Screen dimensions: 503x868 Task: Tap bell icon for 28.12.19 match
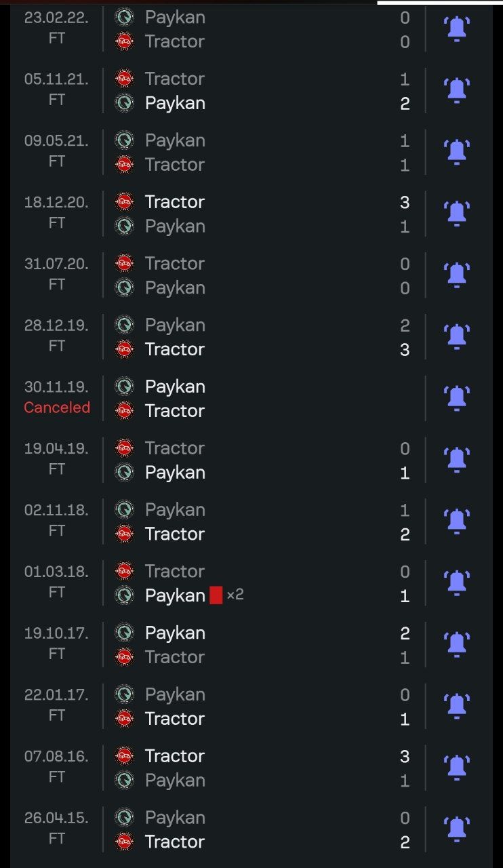tap(457, 337)
